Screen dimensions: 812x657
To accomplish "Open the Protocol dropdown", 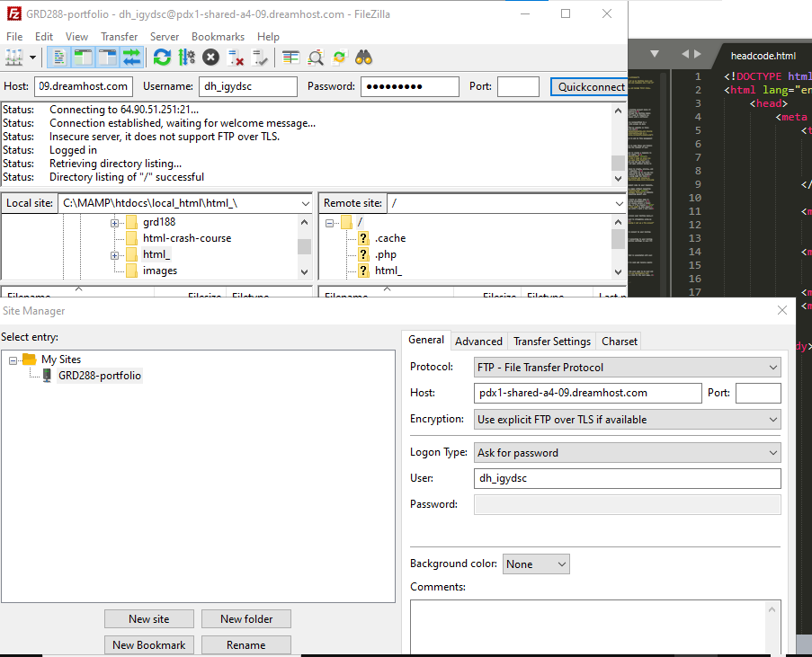I will pos(627,368).
